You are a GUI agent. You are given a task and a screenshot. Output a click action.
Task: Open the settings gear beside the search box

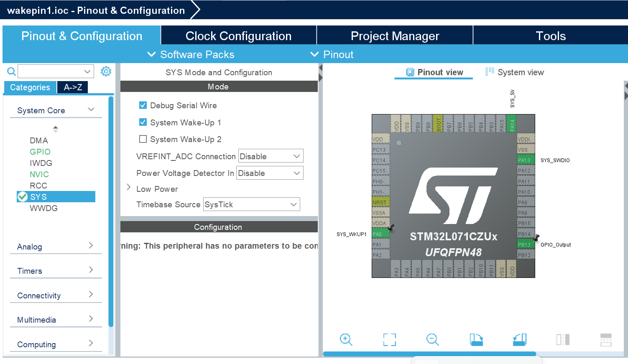point(106,71)
